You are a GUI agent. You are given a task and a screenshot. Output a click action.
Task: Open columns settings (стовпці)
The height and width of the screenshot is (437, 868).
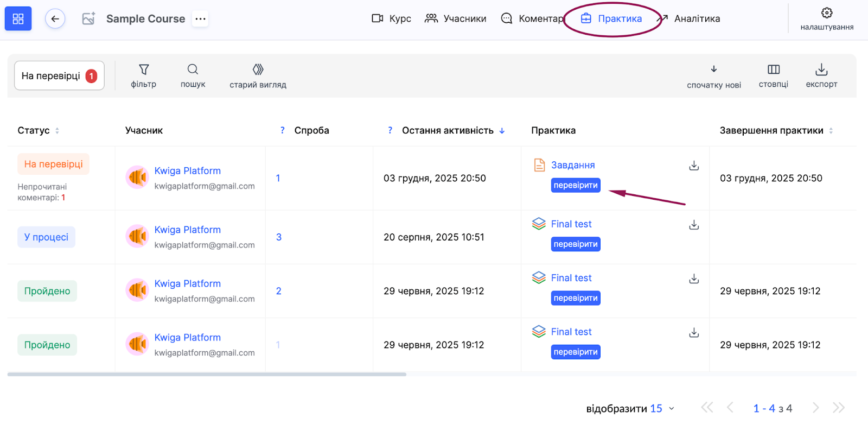[x=773, y=75]
